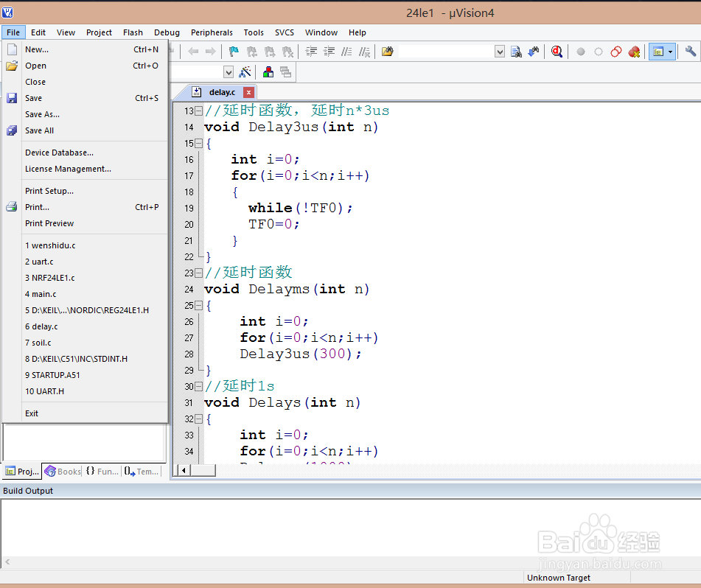Open the Peripherals menu
This screenshot has height=588, width=701.
(x=212, y=32)
